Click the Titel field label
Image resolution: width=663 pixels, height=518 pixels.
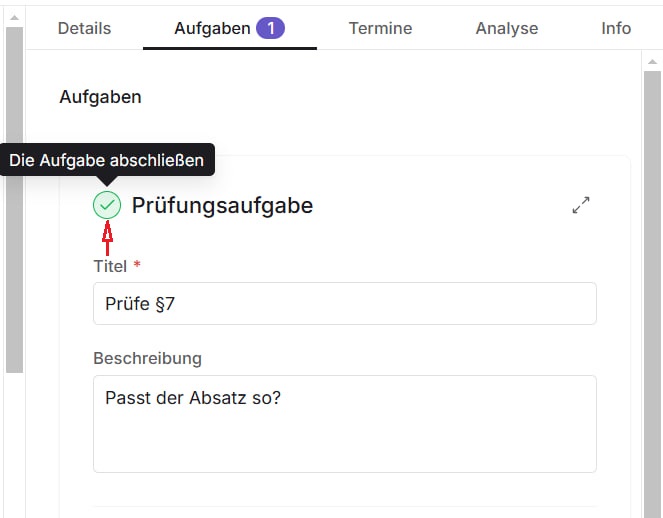(110, 266)
